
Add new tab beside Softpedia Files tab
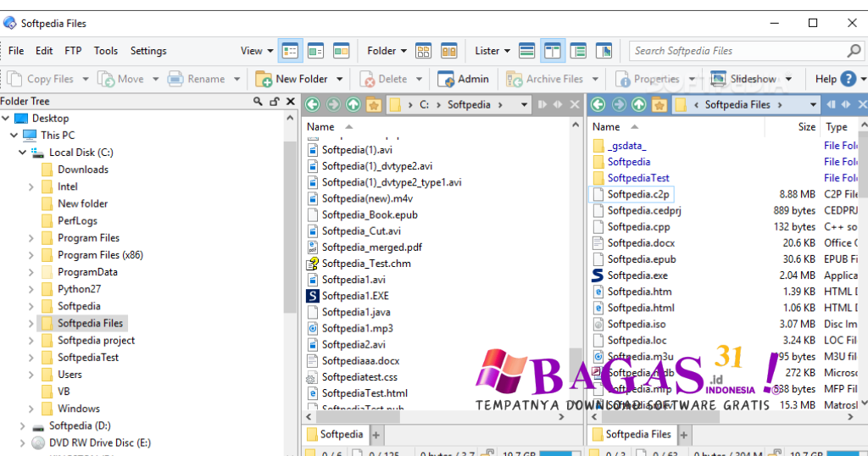(x=684, y=435)
